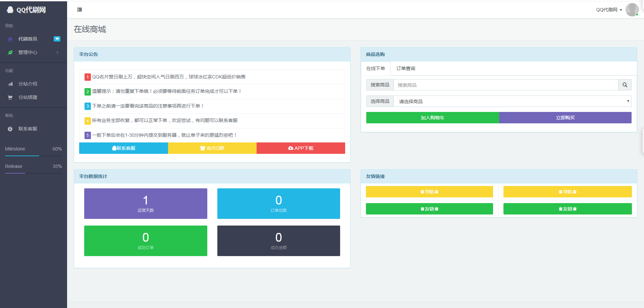Image resolution: width=644 pixels, height=308 pixels.
Task: Open the 请选择商品 product dropdown
Action: click(513, 101)
